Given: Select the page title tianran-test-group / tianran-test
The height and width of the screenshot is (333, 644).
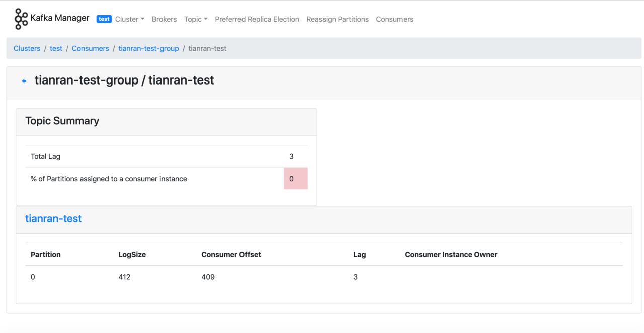Looking at the screenshot, I should click(124, 80).
